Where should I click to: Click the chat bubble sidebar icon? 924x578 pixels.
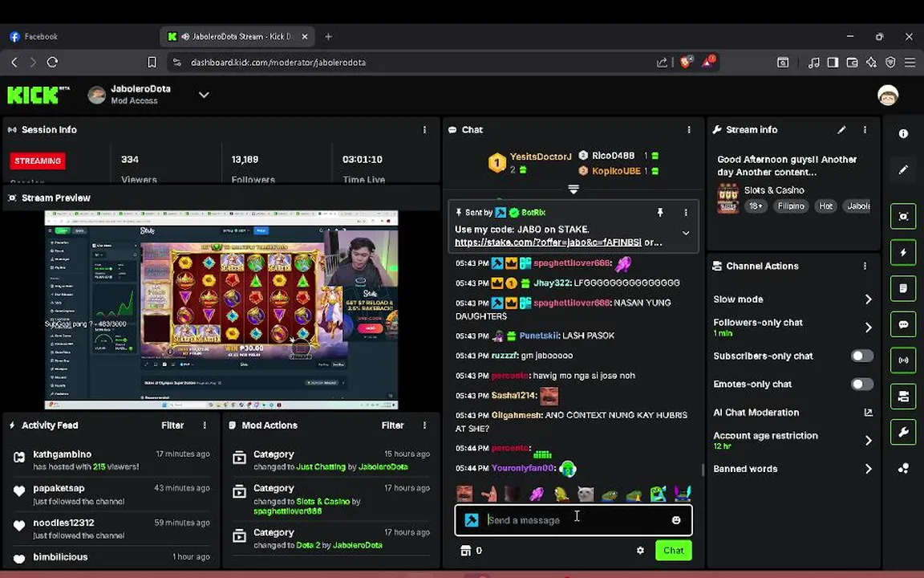click(x=903, y=324)
